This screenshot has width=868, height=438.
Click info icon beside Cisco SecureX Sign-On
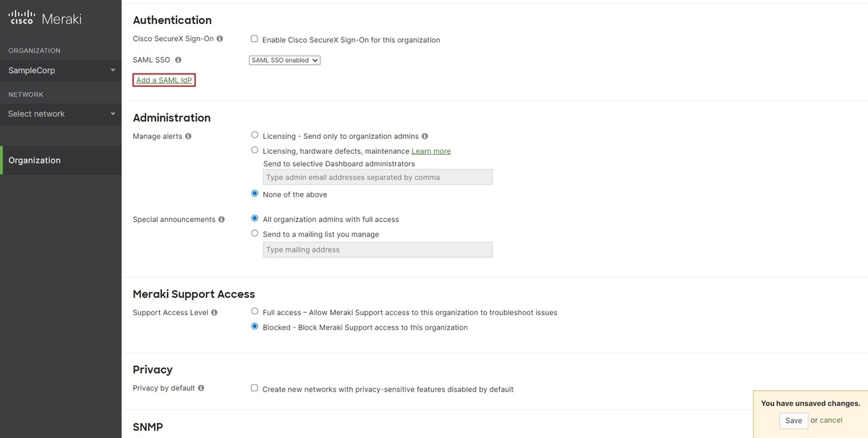click(x=220, y=39)
